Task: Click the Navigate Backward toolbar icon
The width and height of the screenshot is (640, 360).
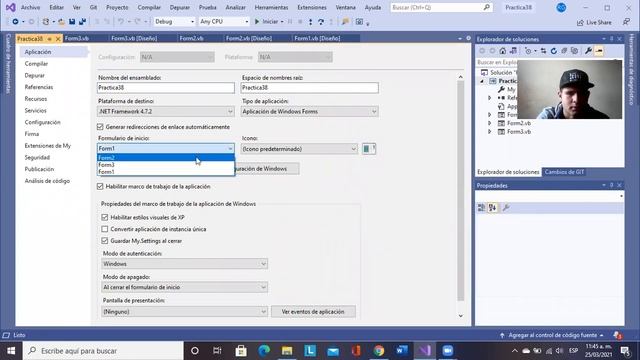Action: tap(15, 22)
